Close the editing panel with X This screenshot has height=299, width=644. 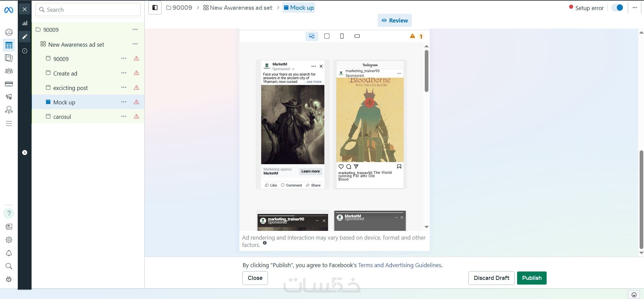pyautogui.click(x=25, y=9)
